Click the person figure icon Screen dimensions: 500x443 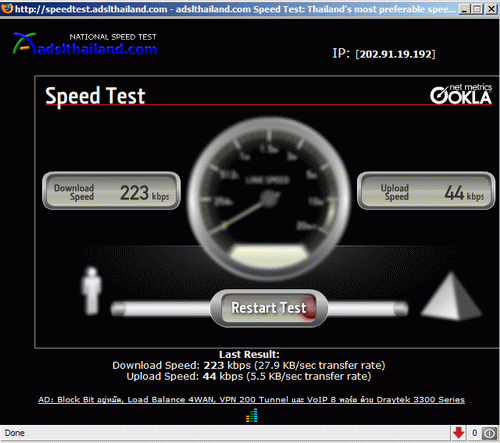91,291
